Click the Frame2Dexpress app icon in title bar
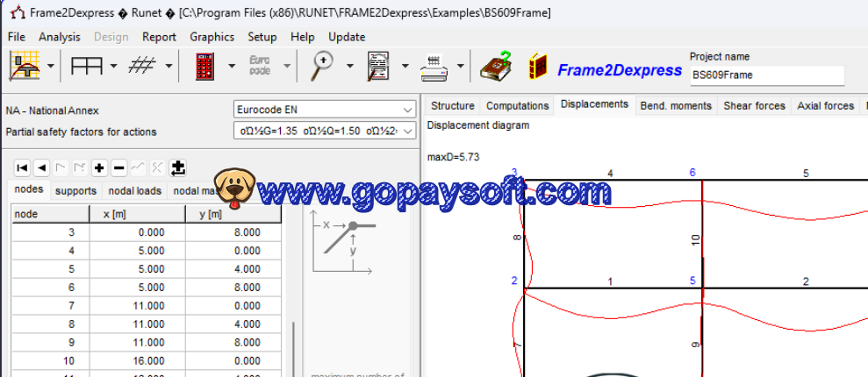The width and height of the screenshot is (868, 377). (x=18, y=11)
